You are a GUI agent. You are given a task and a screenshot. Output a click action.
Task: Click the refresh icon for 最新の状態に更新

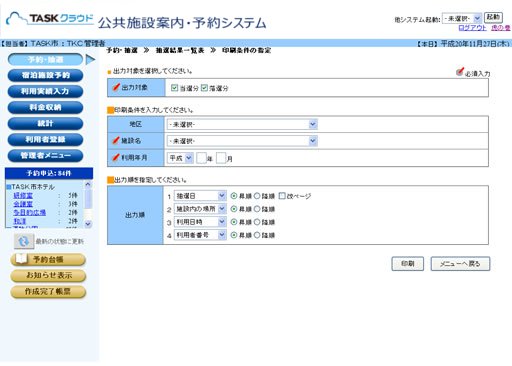point(24,241)
